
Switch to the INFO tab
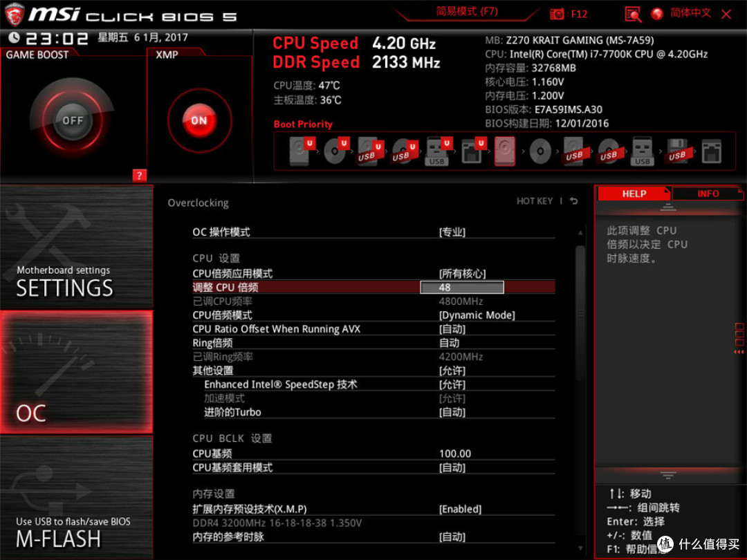(708, 194)
